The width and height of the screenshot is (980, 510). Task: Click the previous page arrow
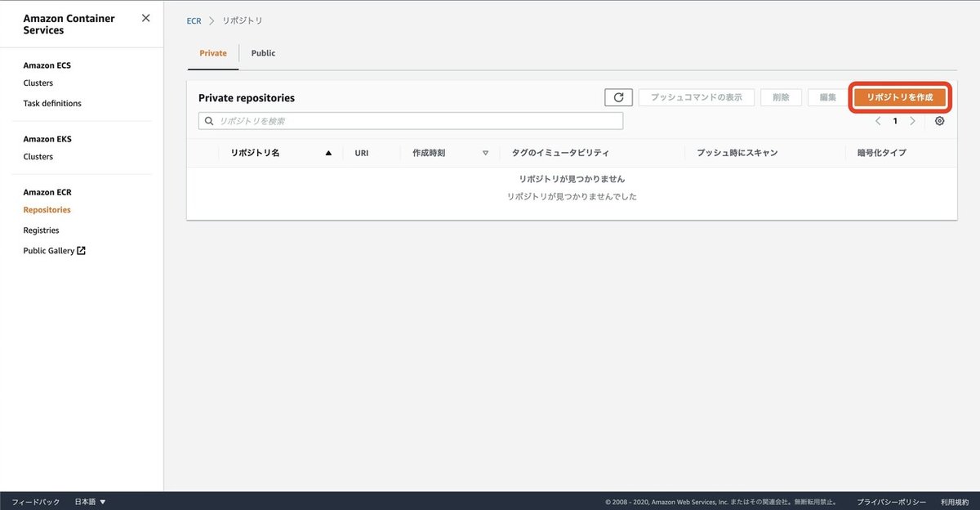pyautogui.click(x=878, y=120)
